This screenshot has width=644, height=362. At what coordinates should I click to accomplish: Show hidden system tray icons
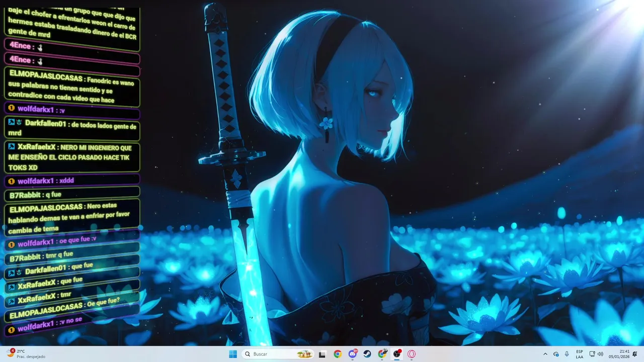(545, 354)
